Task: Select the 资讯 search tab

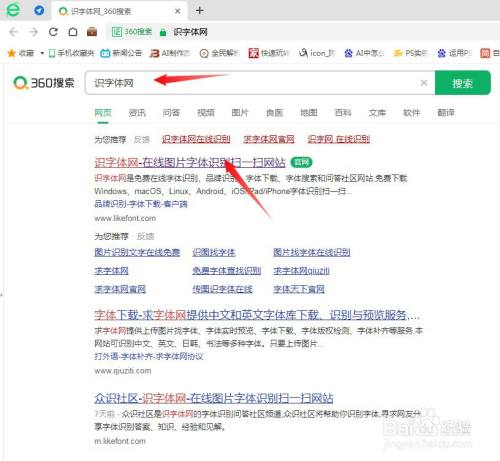Action: (x=137, y=113)
